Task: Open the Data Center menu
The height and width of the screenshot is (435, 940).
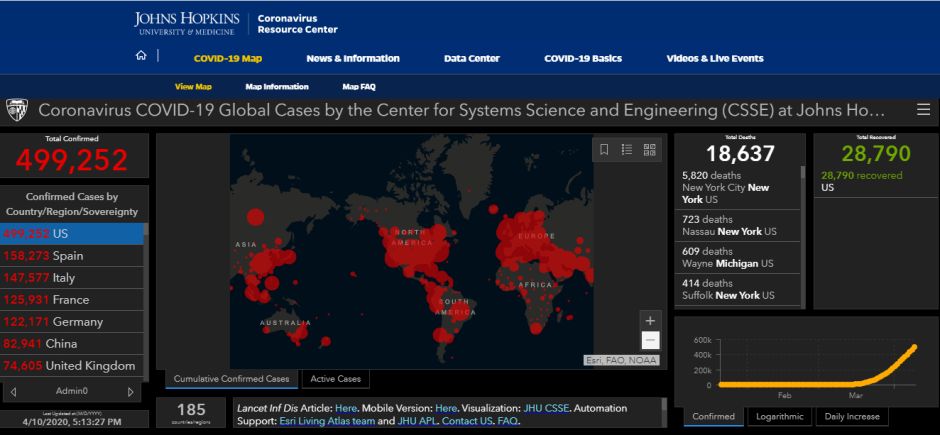Action: click(x=472, y=58)
